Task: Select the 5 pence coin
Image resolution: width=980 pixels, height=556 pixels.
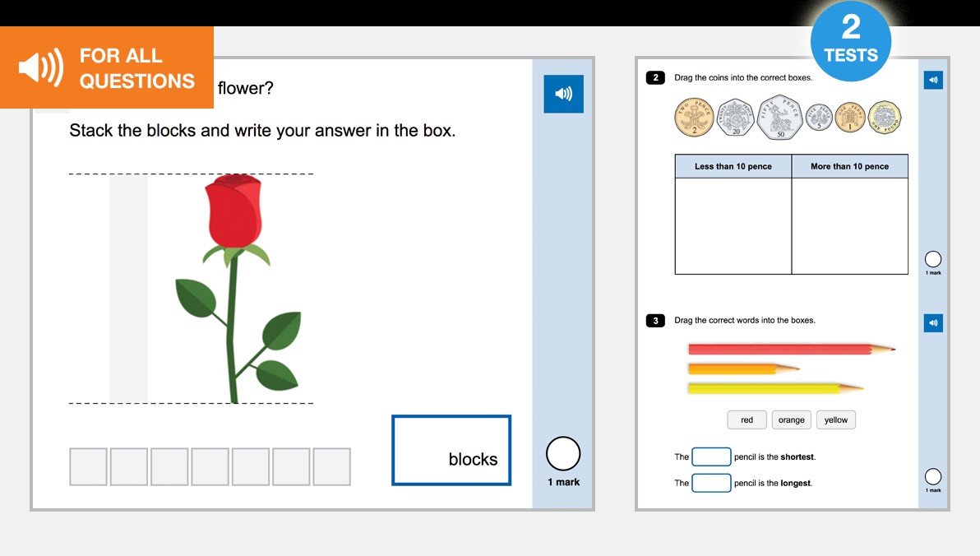Action: click(819, 117)
